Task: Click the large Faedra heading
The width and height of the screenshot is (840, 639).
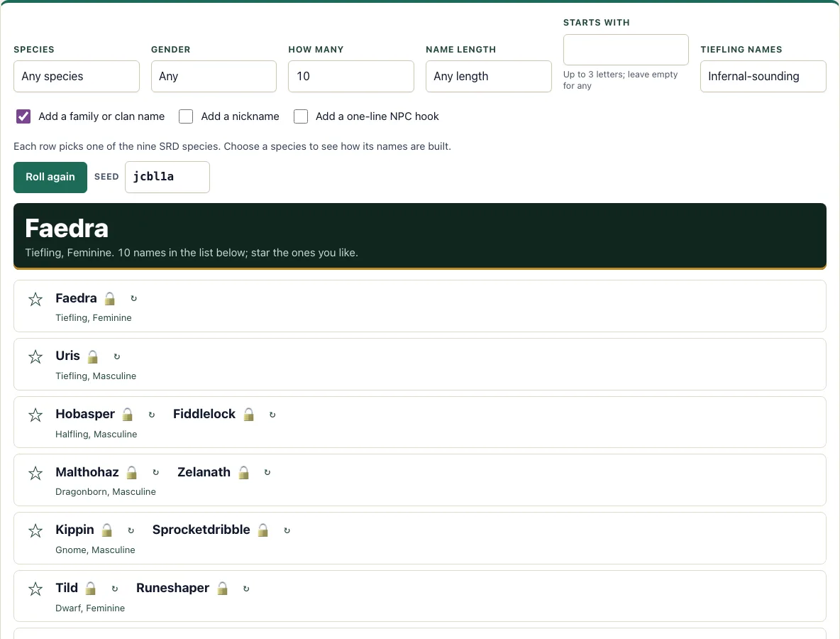Action: [67, 229]
